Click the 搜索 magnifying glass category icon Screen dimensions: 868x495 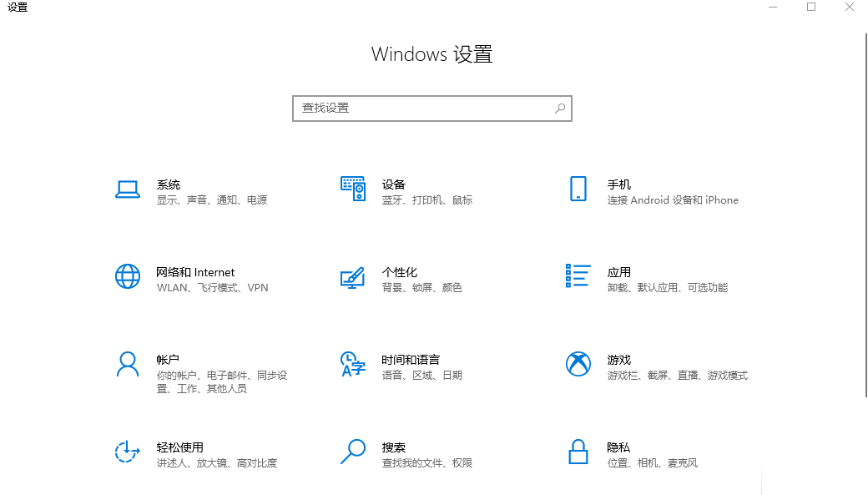pos(352,452)
